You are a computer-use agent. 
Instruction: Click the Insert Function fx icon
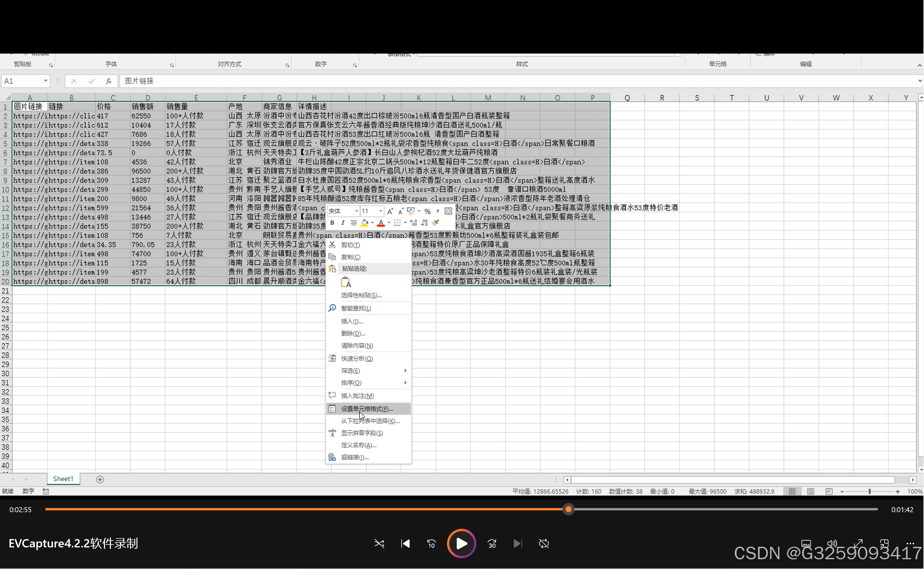point(108,81)
